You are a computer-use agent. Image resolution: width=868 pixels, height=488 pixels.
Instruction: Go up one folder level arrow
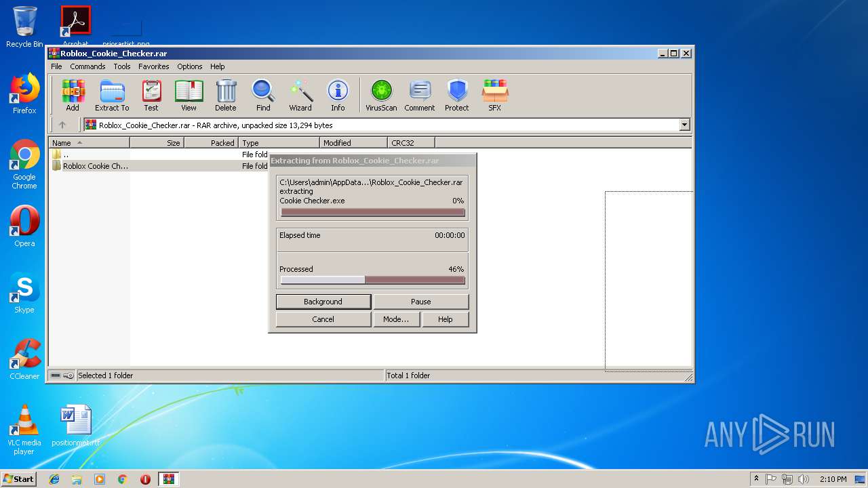62,125
